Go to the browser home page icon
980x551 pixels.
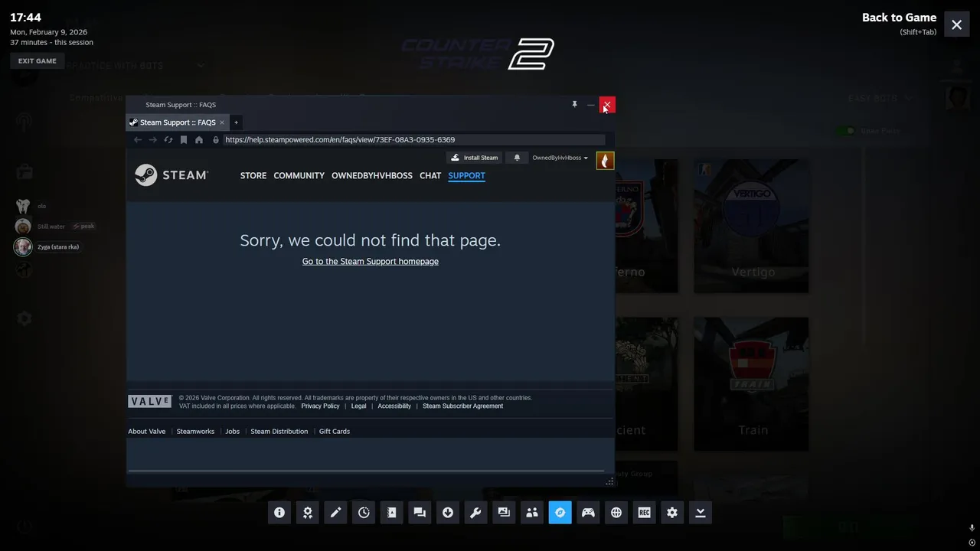tap(199, 140)
